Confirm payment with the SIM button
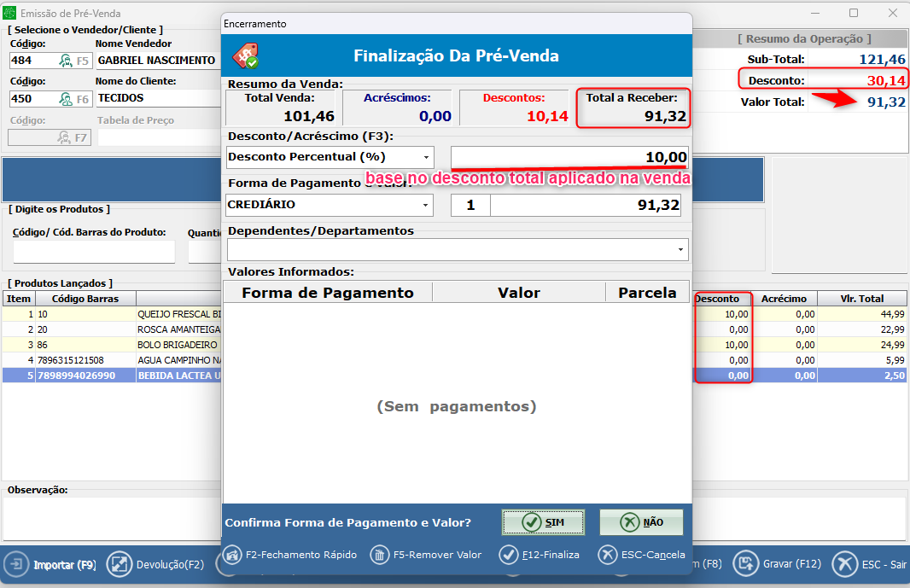The height and width of the screenshot is (588, 910). pyautogui.click(x=543, y=522)
